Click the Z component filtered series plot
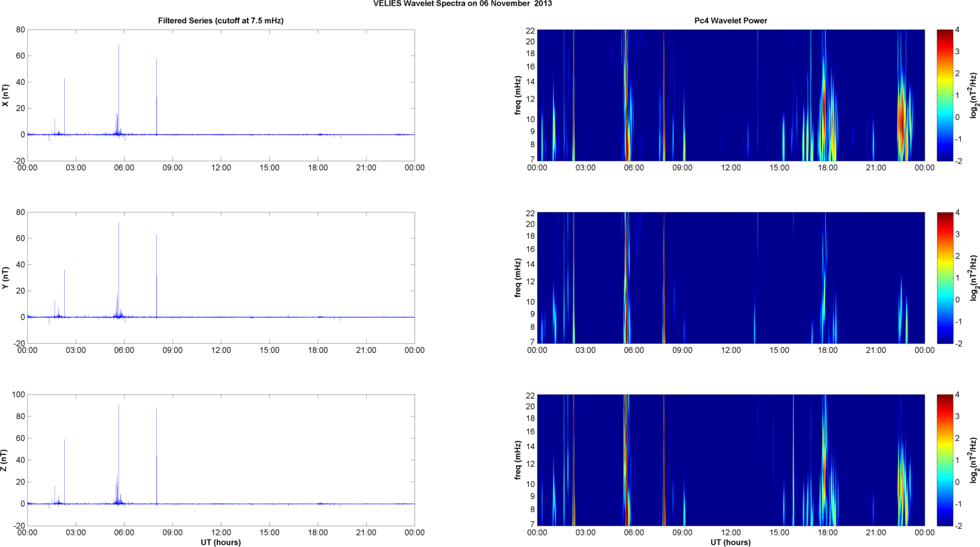980x547 pixels. click(x=220, y=460)
